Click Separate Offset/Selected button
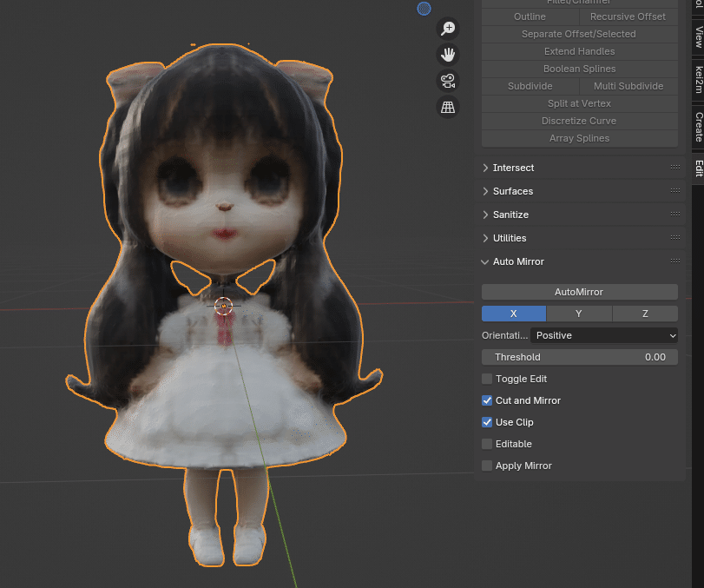704x588 pixels. [x=580, y=34]
